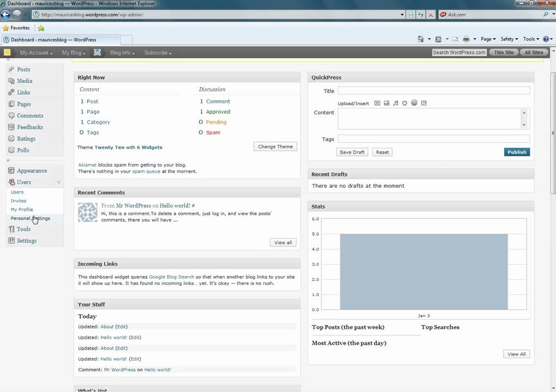556x392 pixels.
Task: Click the Add an Image icon in QuickPress
Action: (x=377, y=103)
